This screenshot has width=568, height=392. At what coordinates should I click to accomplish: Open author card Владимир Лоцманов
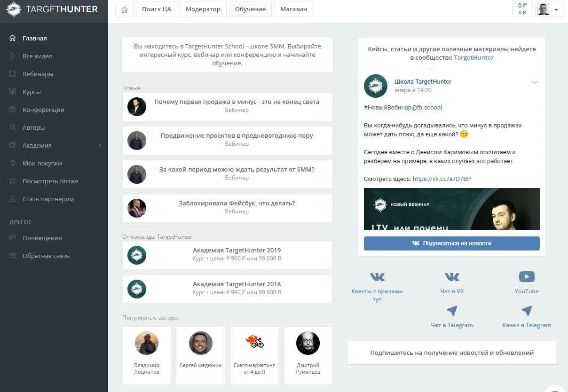(147, 355)
